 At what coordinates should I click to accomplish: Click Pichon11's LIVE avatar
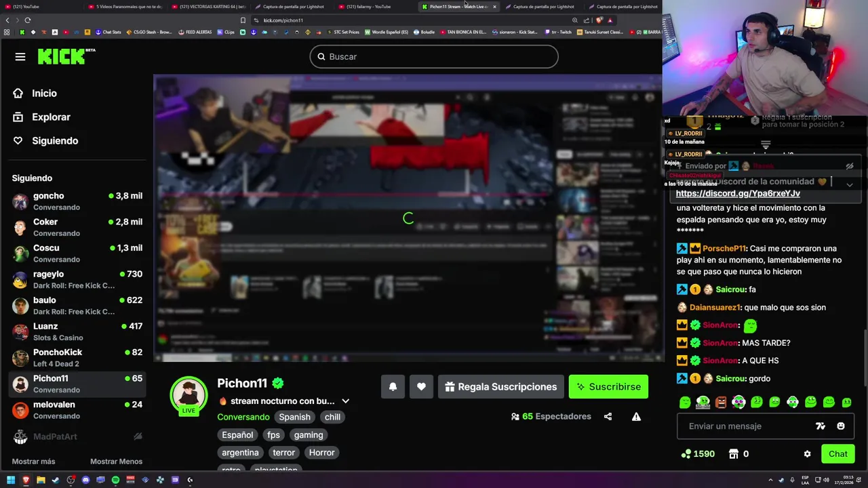coord(189,395)
